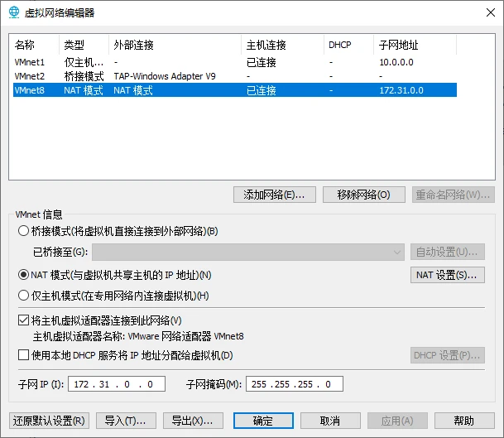Image resolution: width=504 pixels, height=438 pixels.
Task: Click the 子网掩码 input field
Action: click(295, 384)
